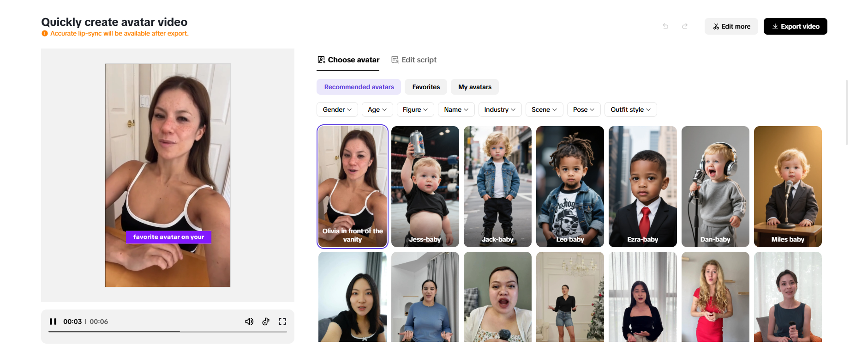Expand the Figure filter dropdown
This screenshot has height=352, width=868.
415,109
